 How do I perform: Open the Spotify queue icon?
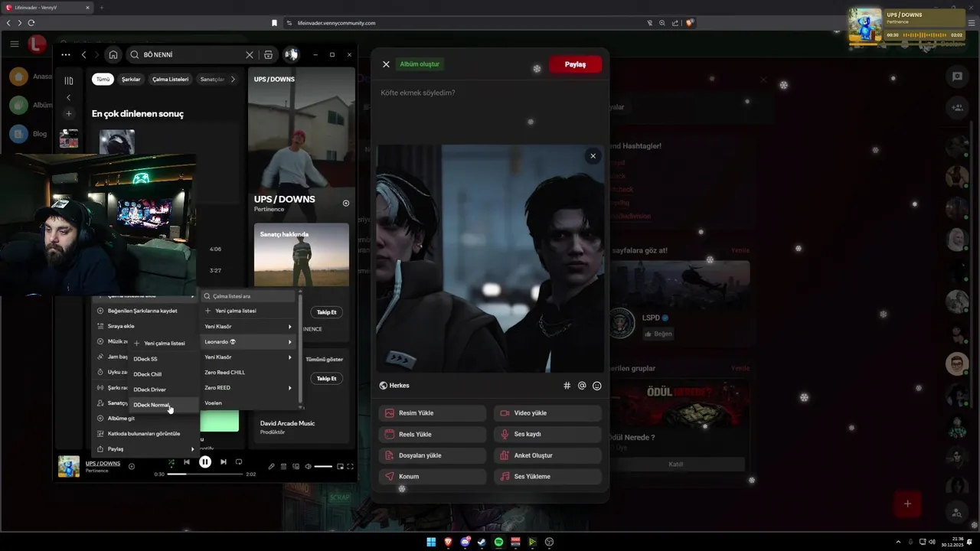point(283,466)
